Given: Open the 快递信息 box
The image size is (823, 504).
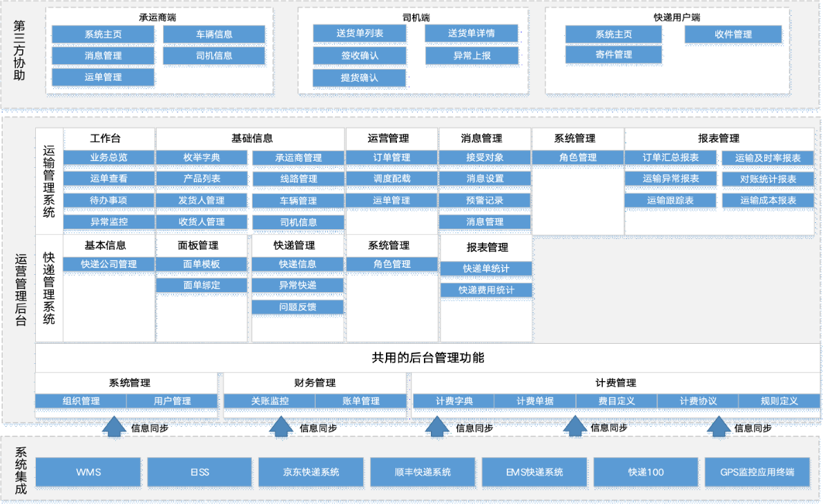Looking at the screenshot, I should point(298,264).
